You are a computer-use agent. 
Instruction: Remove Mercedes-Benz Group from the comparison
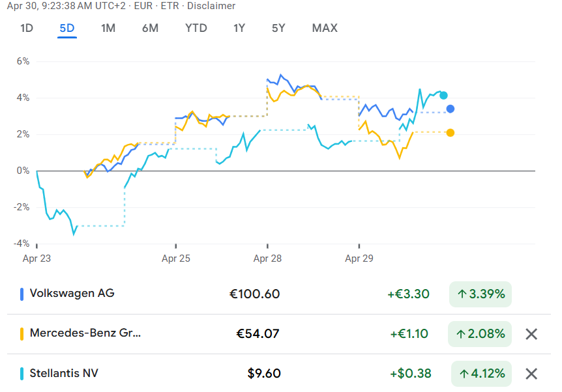coord(531,334)
